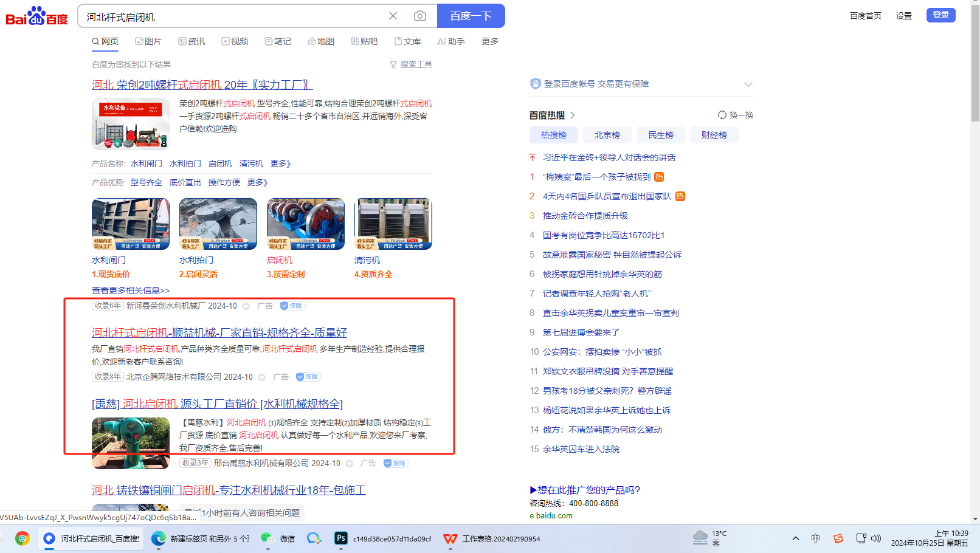Open the 查看更多相关信息 link
The image size is (980, 553).
[x=131, y=290]
